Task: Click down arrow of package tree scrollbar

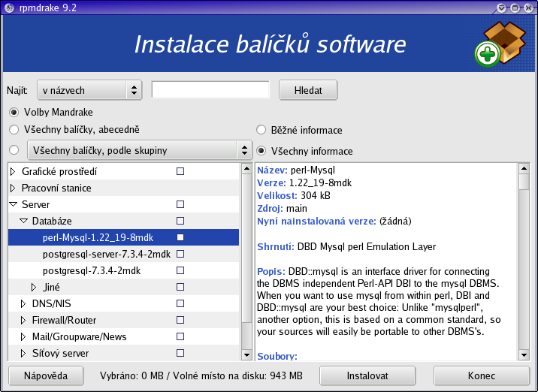Action: tap(246, 355)
